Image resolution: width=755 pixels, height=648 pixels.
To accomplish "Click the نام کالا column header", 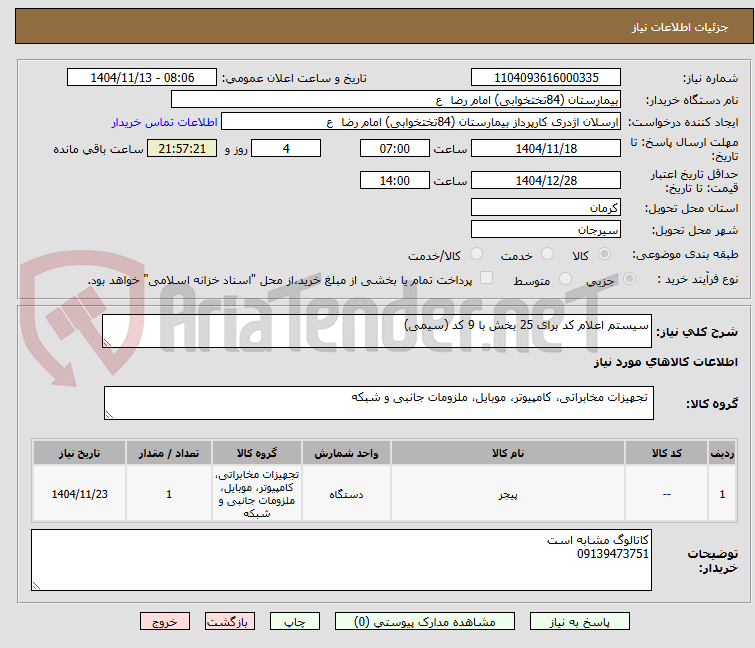I will [508, 453].
